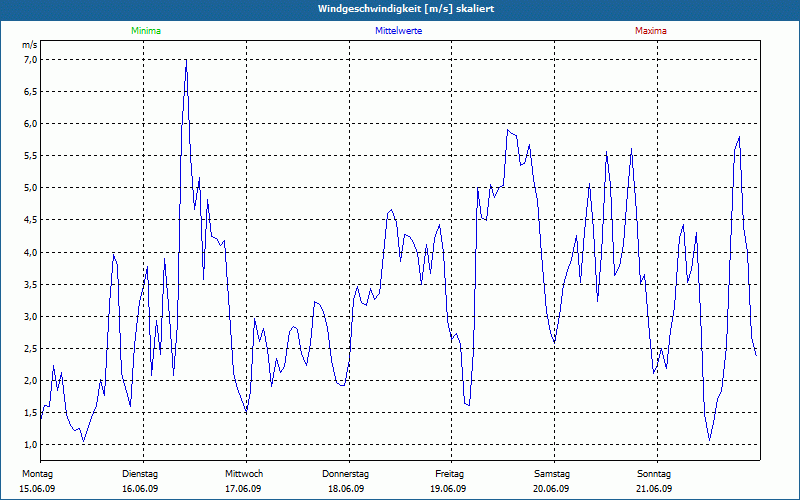Click the 3,0 y-axis value

[x=31, y=317]
